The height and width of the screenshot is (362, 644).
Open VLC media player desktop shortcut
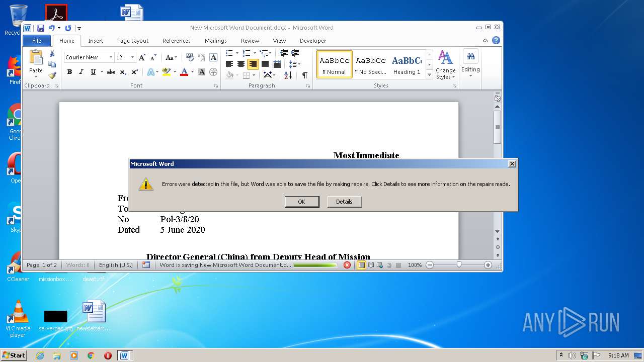(18, 319)
